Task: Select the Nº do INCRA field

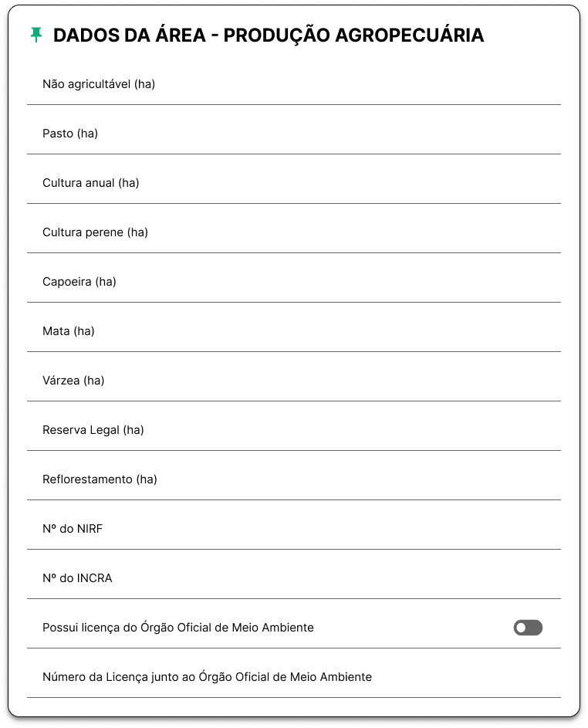Action: pos(294,578)
